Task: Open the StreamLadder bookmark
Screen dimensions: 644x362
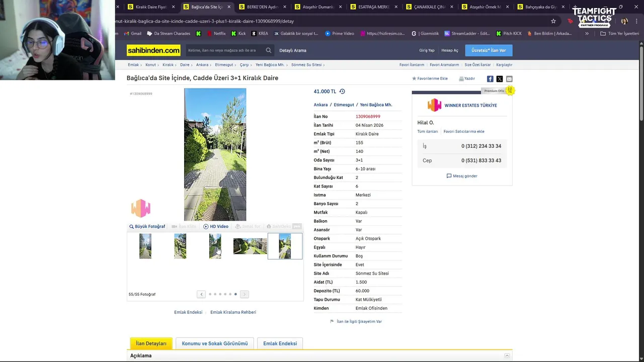Action: pyautogui.click(x=467, y=34)
